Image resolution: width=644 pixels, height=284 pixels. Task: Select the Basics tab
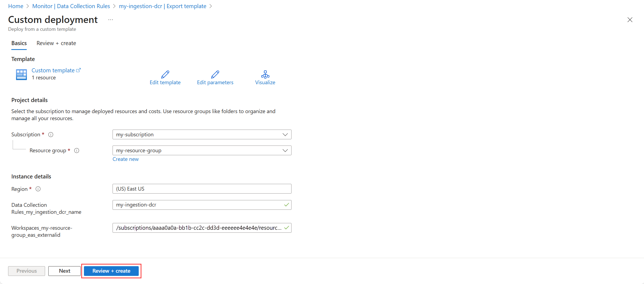click(19, 43)
